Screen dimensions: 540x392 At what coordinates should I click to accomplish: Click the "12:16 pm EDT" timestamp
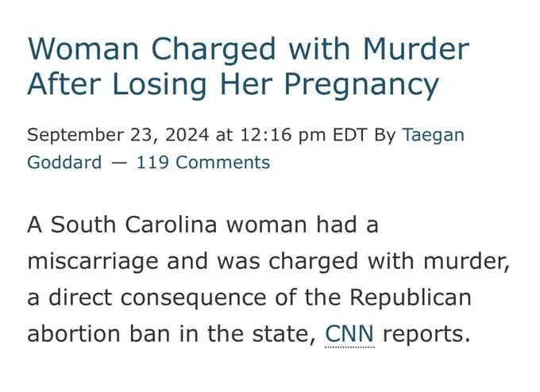(304, 134)
